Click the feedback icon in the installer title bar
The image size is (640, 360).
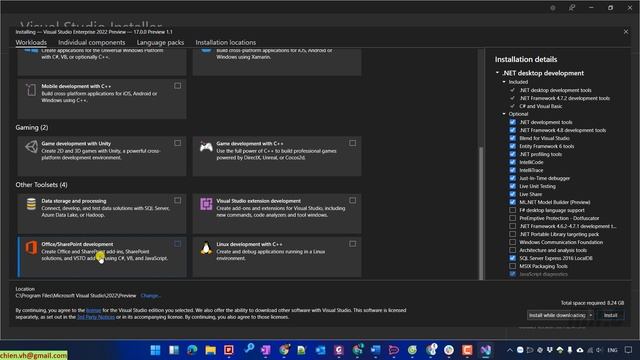572,8
